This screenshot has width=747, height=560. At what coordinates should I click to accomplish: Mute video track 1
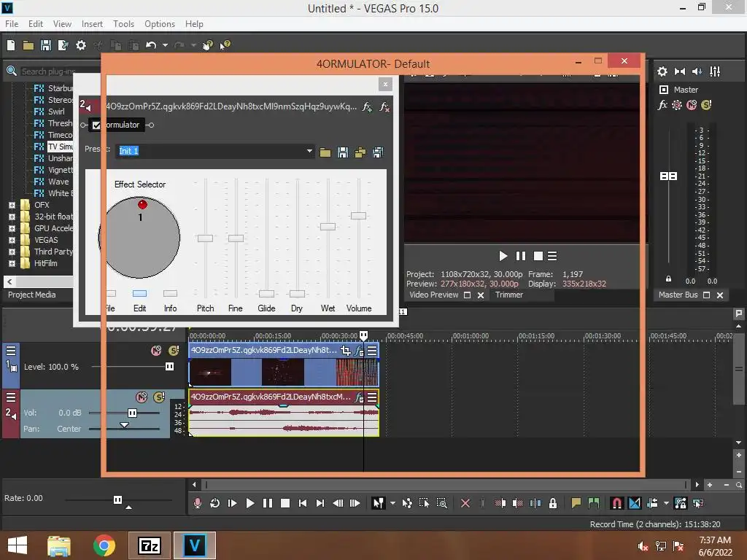click(156, 351)
